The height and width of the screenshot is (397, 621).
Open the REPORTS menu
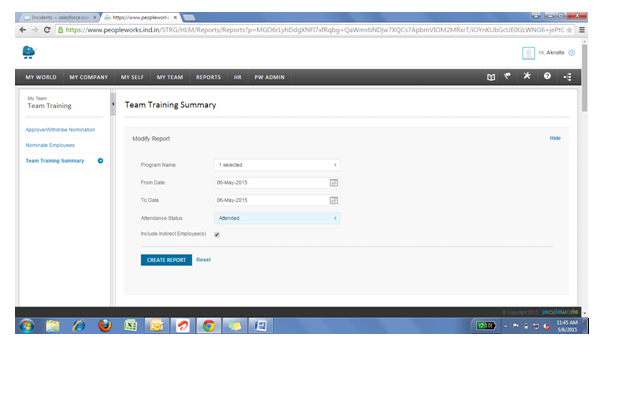[x=208, y=77]
